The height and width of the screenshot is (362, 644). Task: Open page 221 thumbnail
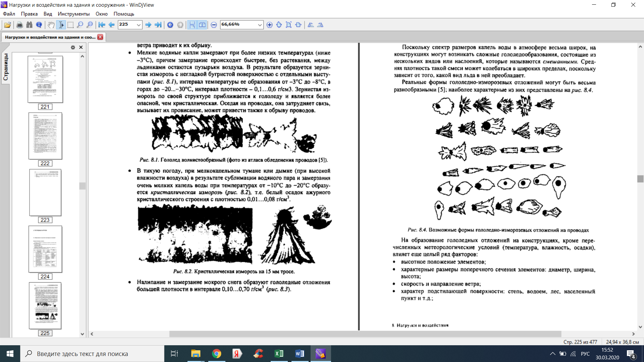tap(45, 79)
